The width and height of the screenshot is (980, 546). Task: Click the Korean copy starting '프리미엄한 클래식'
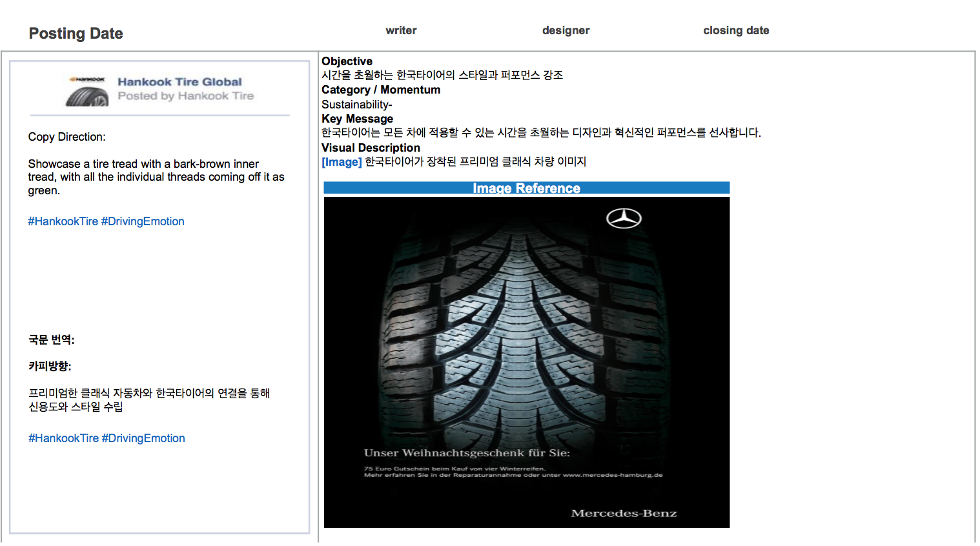point(149,399)
